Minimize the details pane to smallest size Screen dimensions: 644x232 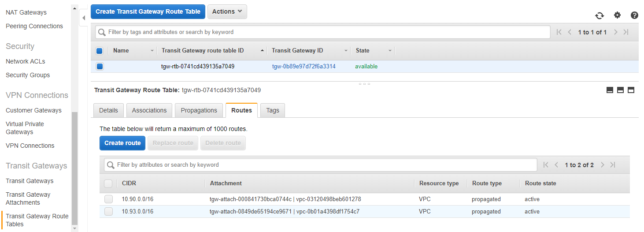610,90
